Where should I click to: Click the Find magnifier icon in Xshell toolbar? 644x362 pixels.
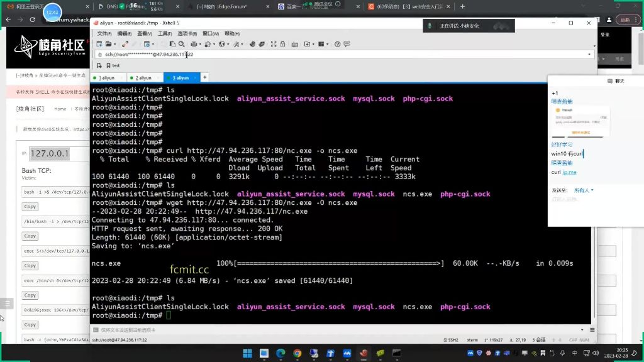182,44
